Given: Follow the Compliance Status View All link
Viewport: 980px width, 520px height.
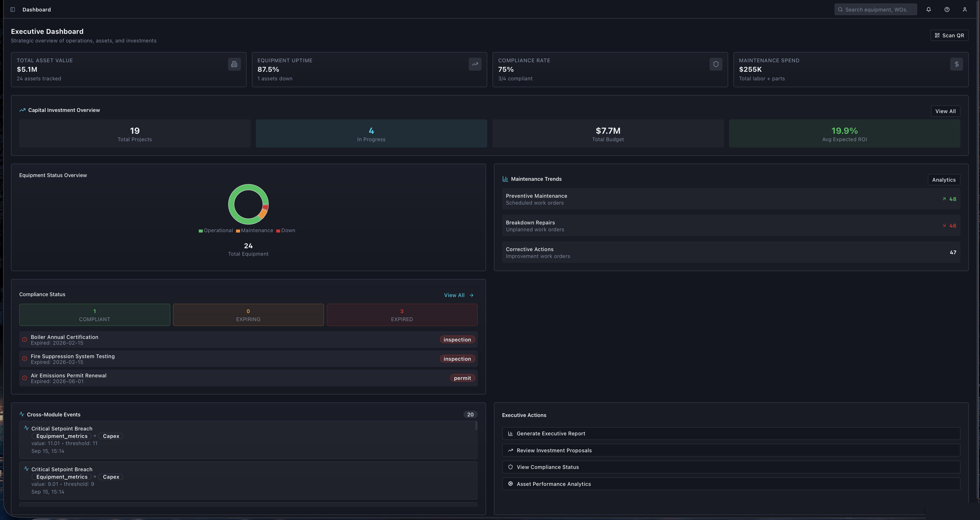Looking at the screenshot, I should (459, 295).
